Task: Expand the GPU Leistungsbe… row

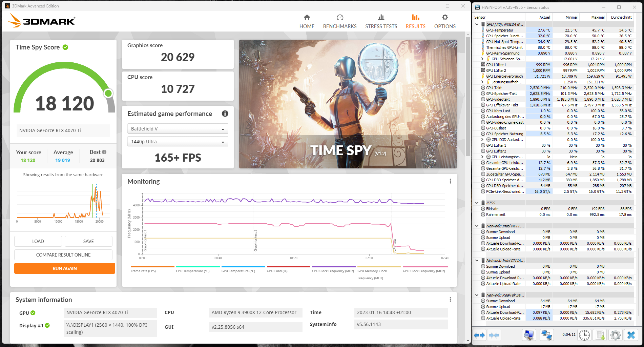Action: point(482,157)
